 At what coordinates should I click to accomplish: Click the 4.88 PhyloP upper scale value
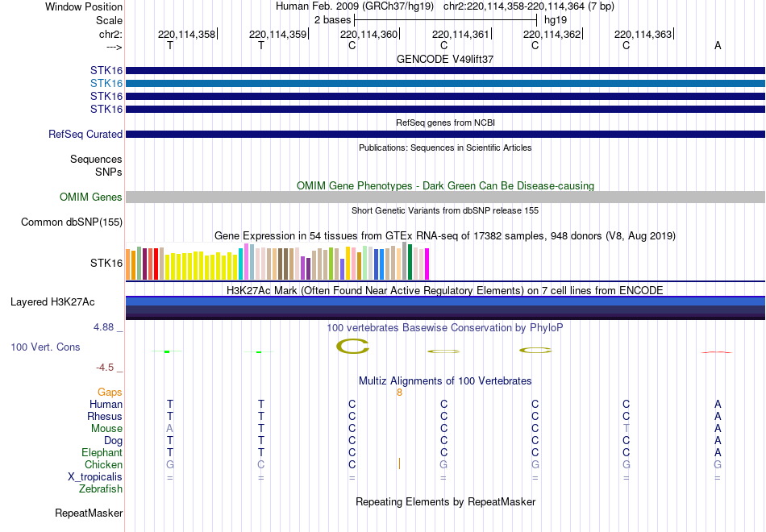pos(103,327)
